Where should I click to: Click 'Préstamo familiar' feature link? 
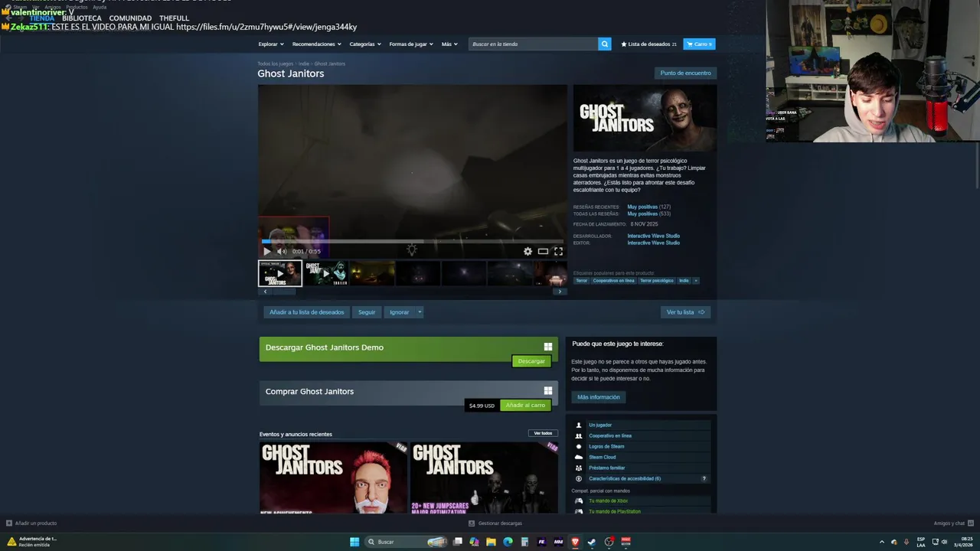tap(606, 468)
